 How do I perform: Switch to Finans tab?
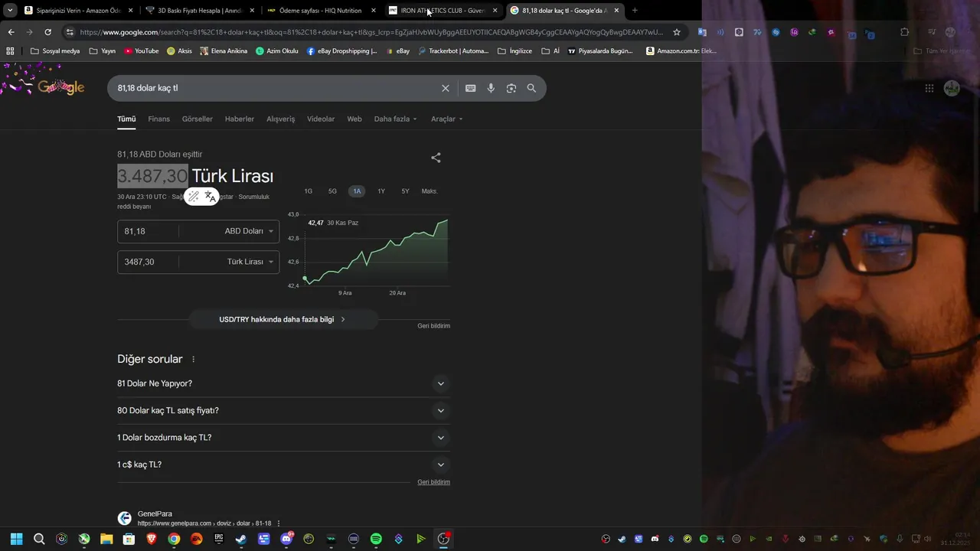coord(158,119)
